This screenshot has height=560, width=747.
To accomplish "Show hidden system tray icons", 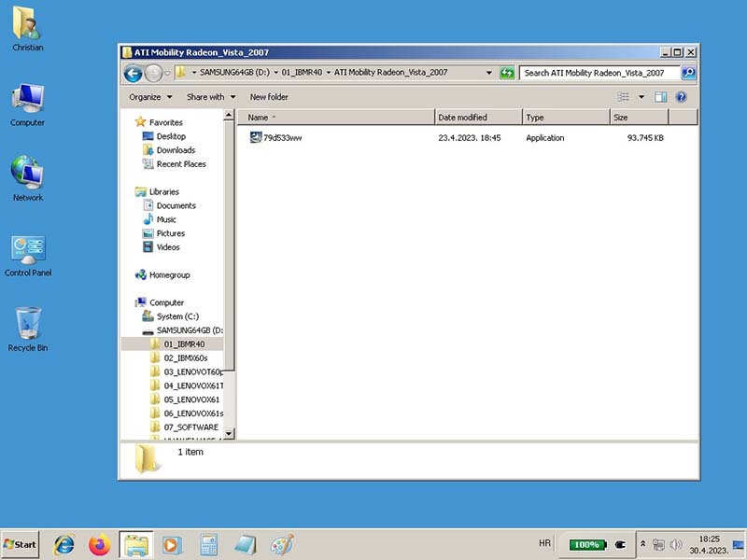I will (x=642, y=543).
